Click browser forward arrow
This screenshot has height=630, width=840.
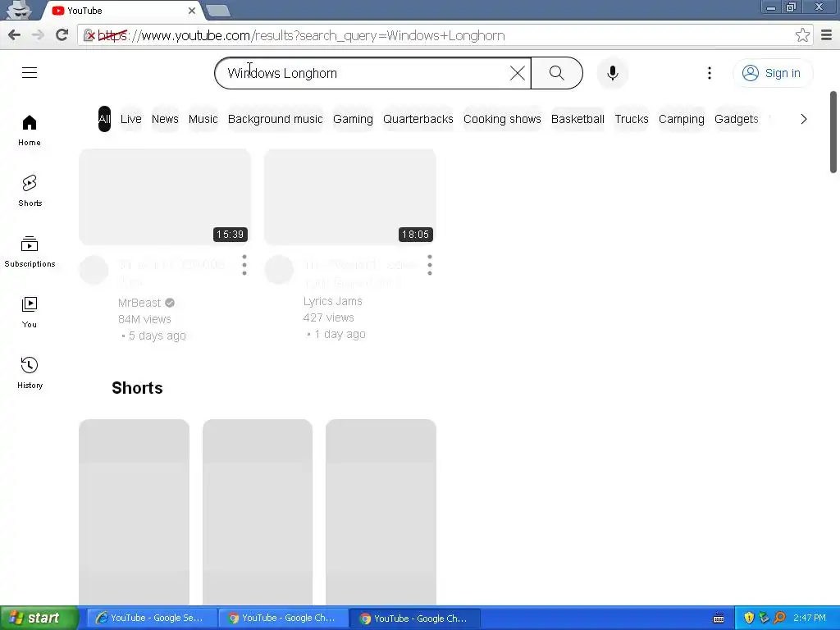38,35
